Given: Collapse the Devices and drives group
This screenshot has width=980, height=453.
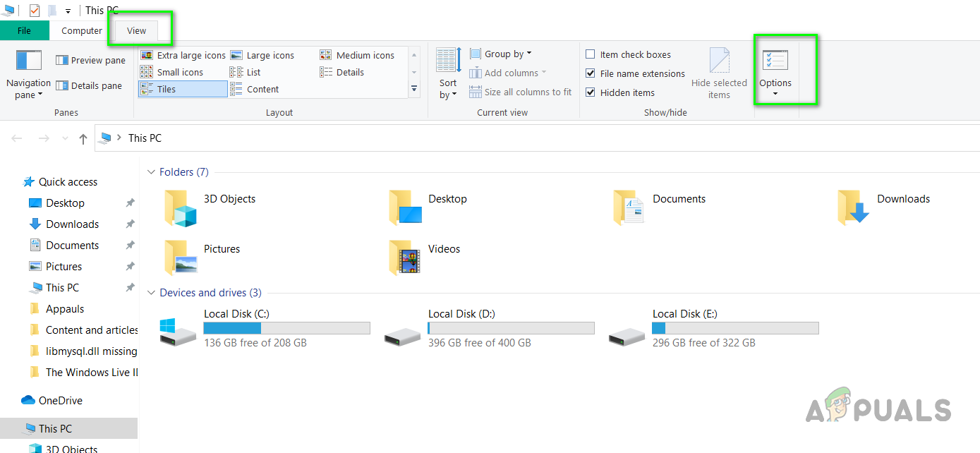Looking at the screenshot, I should click(x=152, y=293).
